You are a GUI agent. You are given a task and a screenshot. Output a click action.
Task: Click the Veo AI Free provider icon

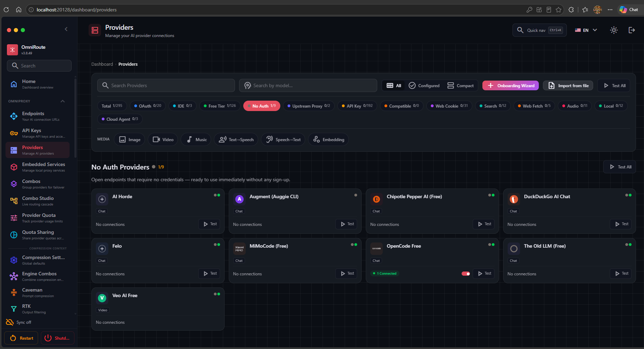[x=102, y=298]
